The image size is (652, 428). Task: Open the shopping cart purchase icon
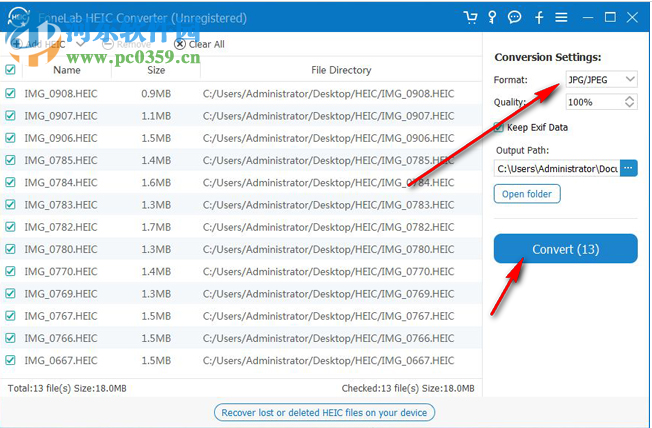pyautogui.click(x=470, y=17)
